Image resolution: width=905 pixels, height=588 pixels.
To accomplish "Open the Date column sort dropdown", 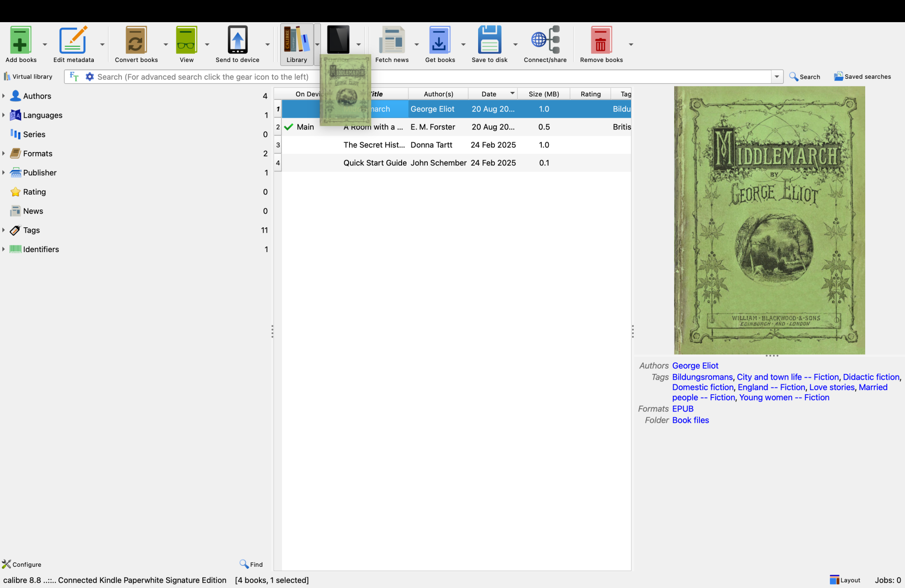I will coord(512,94).
